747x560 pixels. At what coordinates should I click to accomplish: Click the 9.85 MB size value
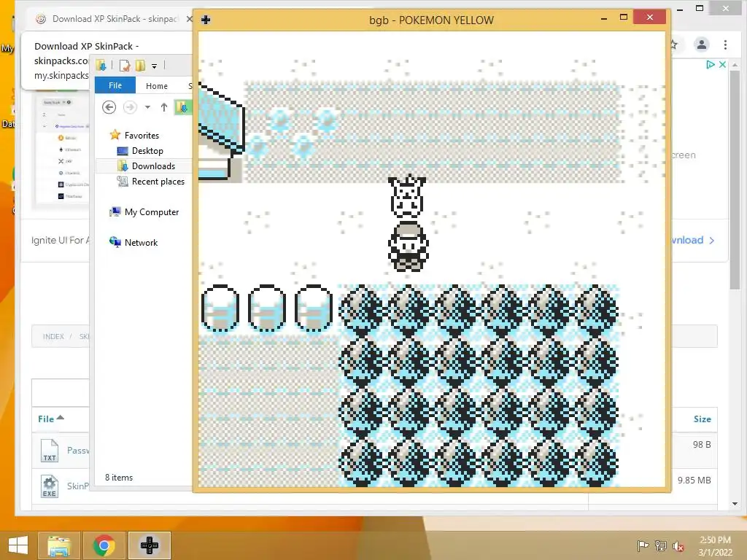pos(694,480)
